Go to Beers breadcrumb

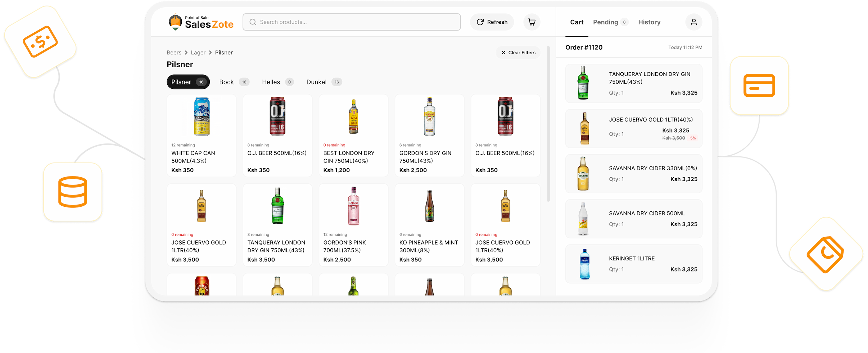174,52
